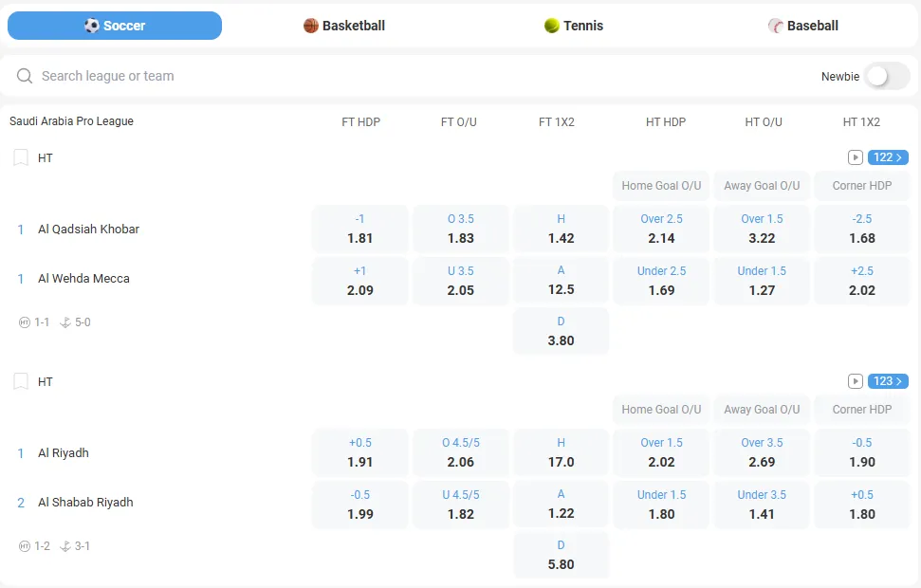Viewport: 921px width, 588px height.
Task: Click half-time score icon showing 1-2
Action: click(x=25, y=546)
